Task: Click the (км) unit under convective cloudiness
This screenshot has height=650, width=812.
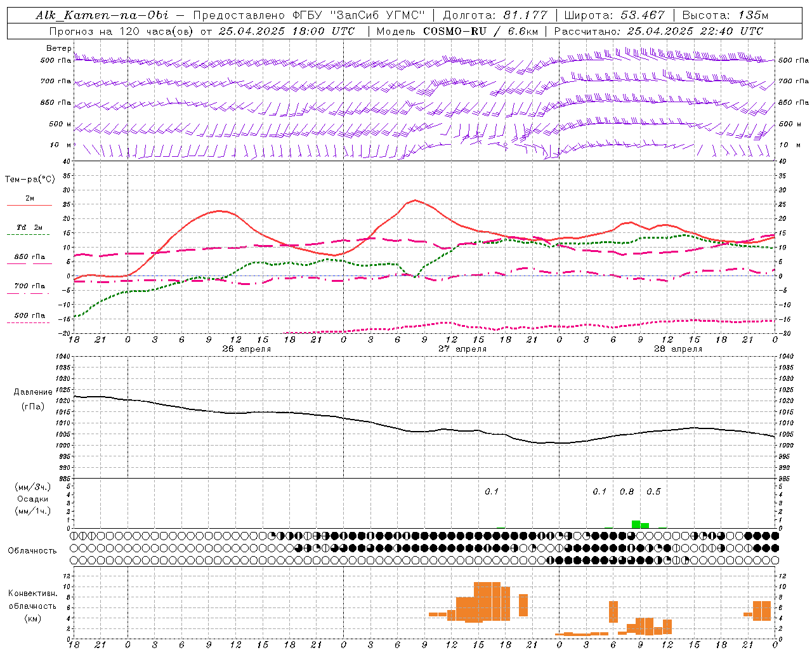Action: pyautogui.click(x=32, y=618)
